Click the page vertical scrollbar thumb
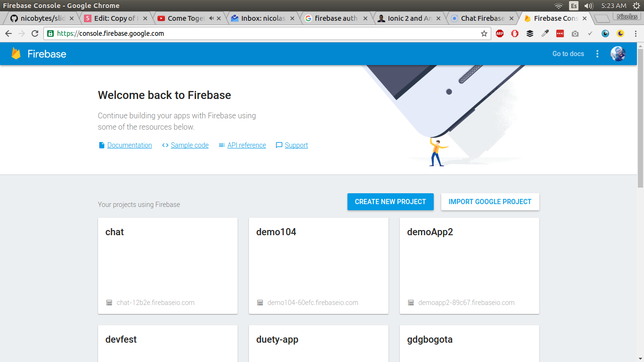The height and width of the screenshot is (362, 644). (x=640, y=118)
